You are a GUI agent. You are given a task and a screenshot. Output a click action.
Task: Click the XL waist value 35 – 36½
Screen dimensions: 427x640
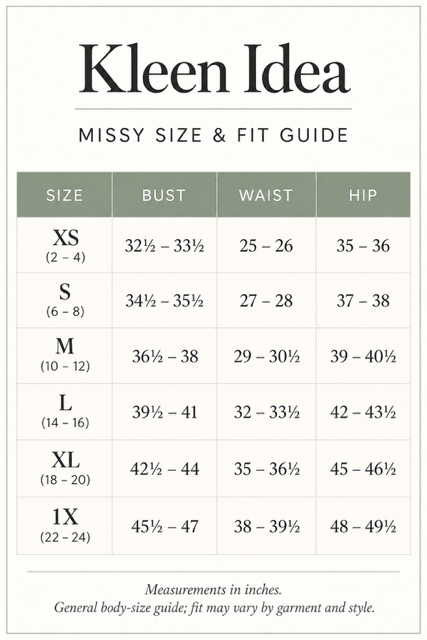click(x=267, y=469)
